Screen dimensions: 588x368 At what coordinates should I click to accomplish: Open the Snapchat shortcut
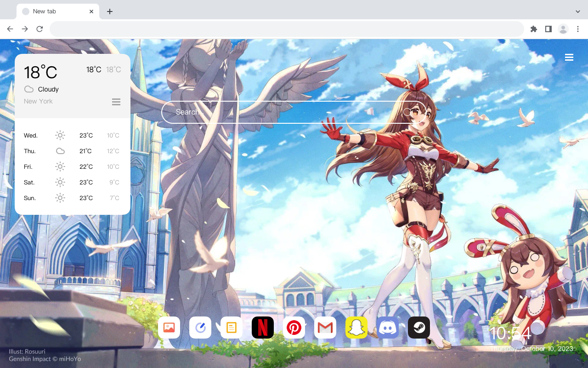pos(356,328)
